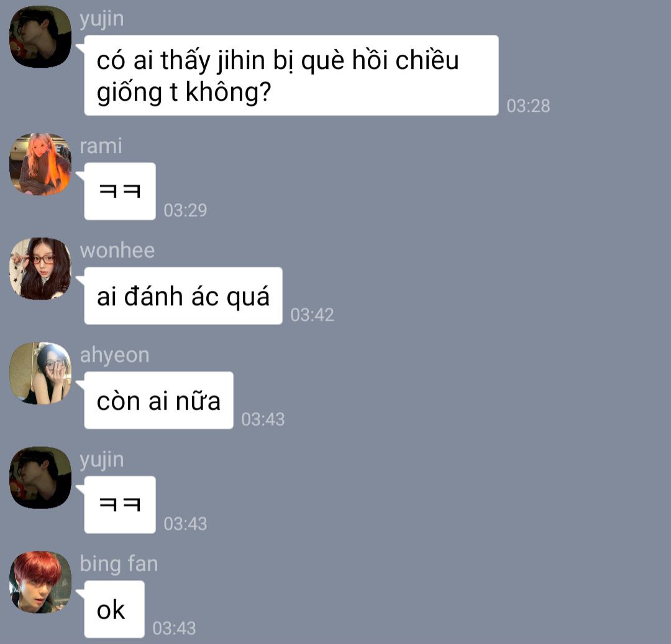Tap bing fan's red-haired avatar
Screen dimensions: 671x644
pyautogui.click(x=40, y=582)
